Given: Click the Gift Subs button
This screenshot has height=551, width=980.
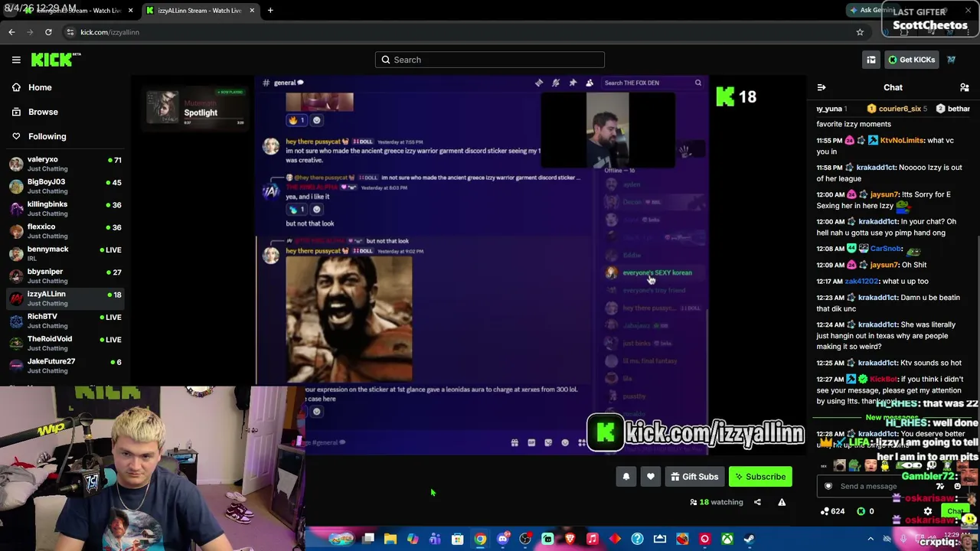Looking at the screenshot, I should pos(694,477).
